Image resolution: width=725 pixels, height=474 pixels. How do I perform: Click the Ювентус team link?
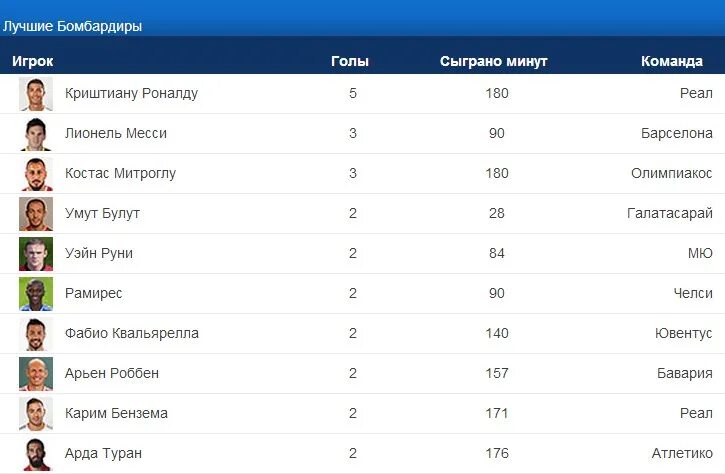pos(683,333)
